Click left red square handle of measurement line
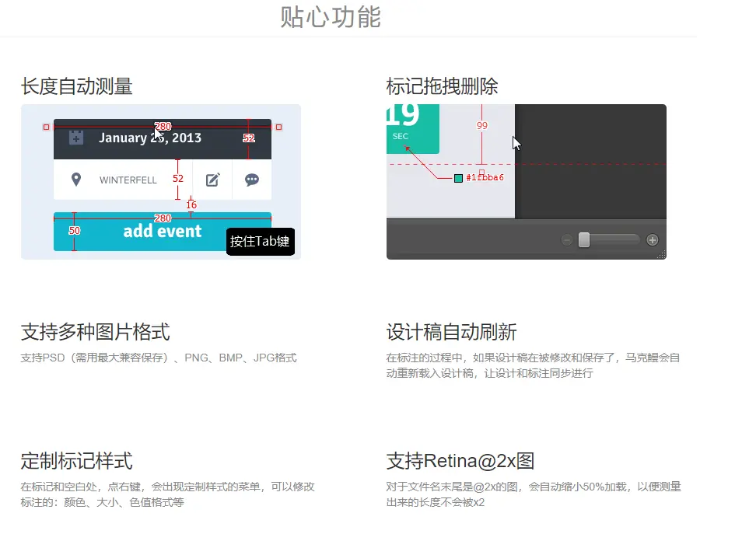This screenshot has width=756, height=534. click(x=47, y=127)
